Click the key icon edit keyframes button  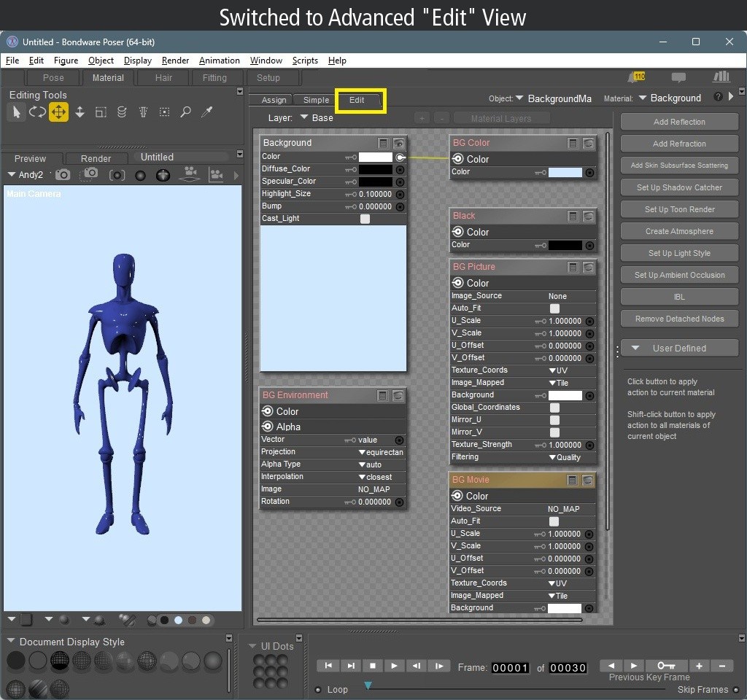666,665
